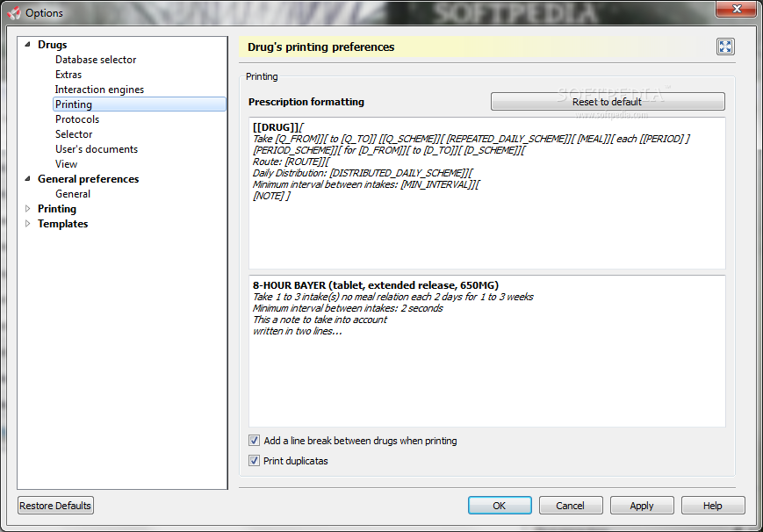Image resolution: width=763 pixels, height=532 pixels.
Task: Click the Daily Distribution template line
Action: point(362,173)
